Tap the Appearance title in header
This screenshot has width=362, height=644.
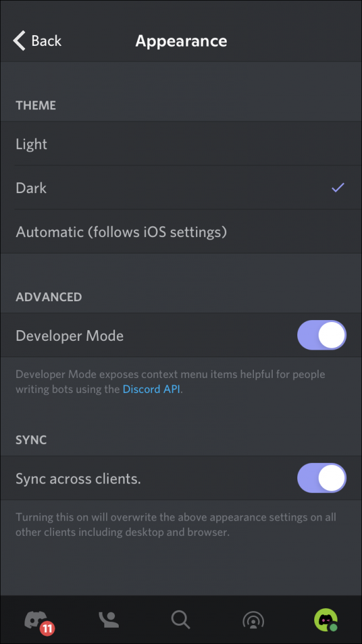[181, 40]
